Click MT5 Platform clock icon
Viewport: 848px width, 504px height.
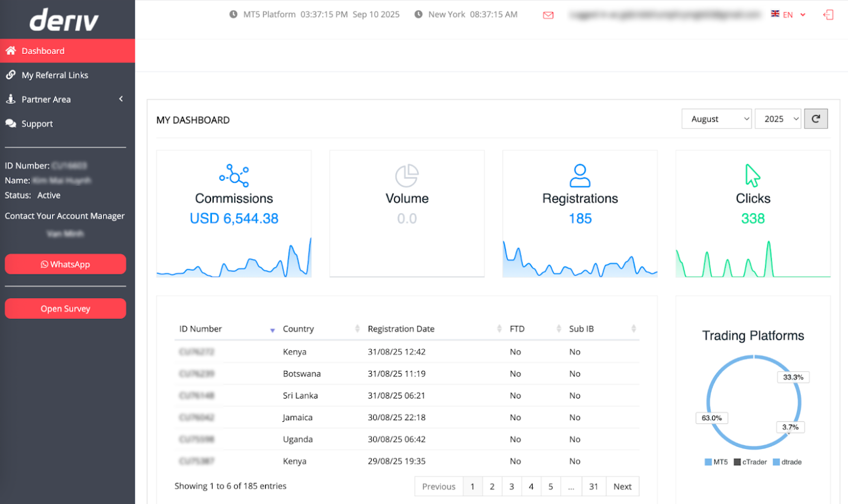pyautogui.click(x=233, y=14)
